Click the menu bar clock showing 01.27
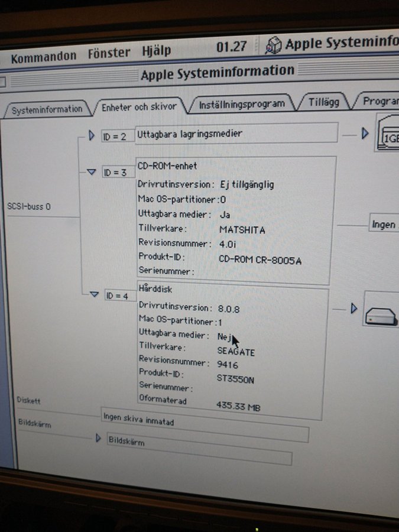The height and width of the screenshot is (532, 399). point(231,47)
